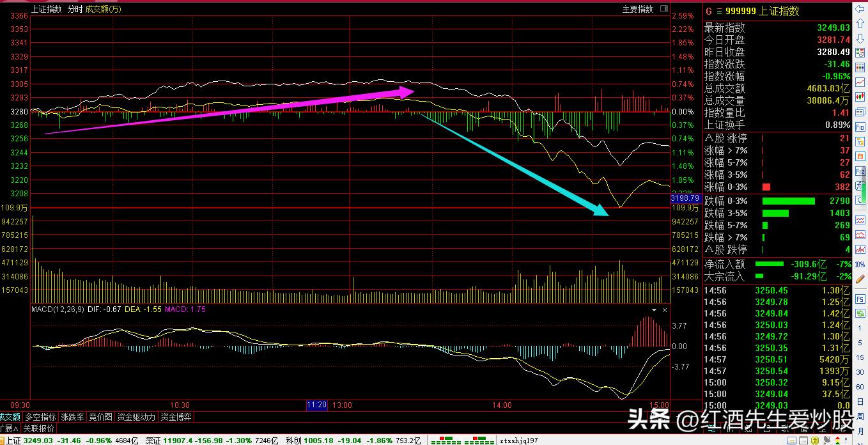The height and width of the screenshot is (445, 868).
Task: Expand the 扩展 menu at bottom left
Action: pyautogui.click(x=9, y=428)
